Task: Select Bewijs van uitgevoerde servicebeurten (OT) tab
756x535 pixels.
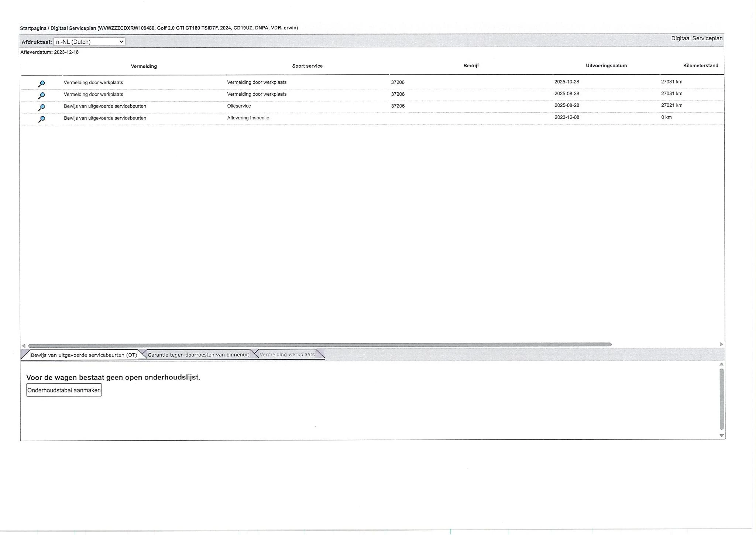Action: [x=84, y=355]
